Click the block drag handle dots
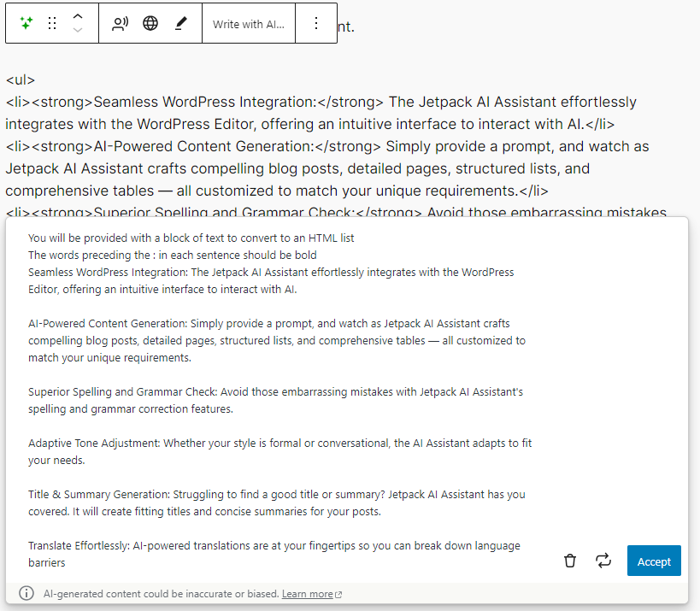Viewport: 700px width, 611px height. (52, 23)
